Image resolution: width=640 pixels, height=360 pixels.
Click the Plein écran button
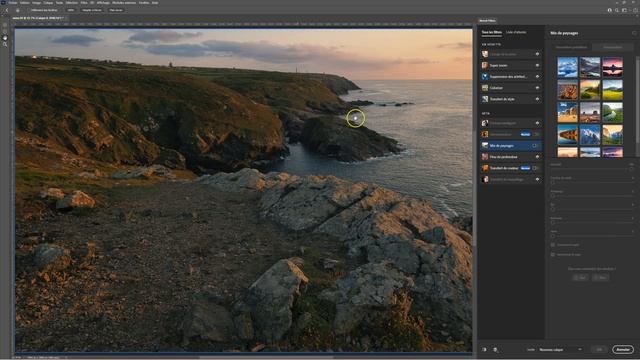(x=116, y=10)
